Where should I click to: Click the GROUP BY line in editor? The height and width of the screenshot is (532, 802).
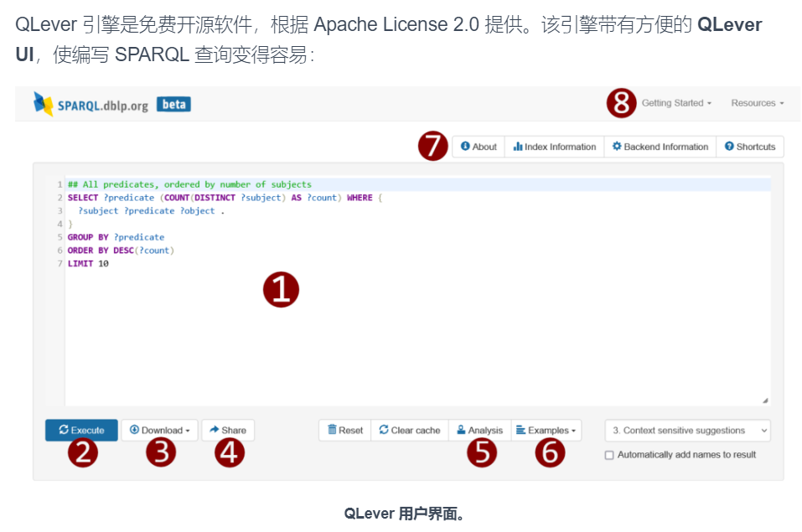(116, 237)
